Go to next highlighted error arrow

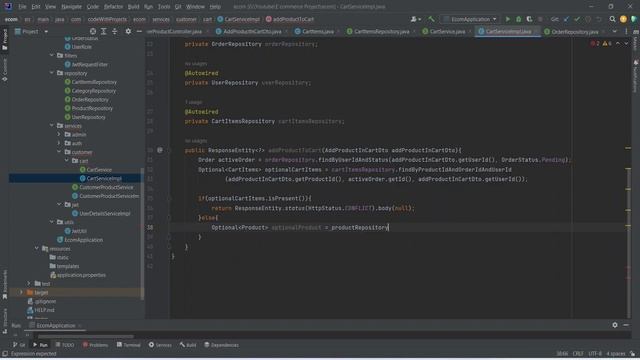coord(626,44)
